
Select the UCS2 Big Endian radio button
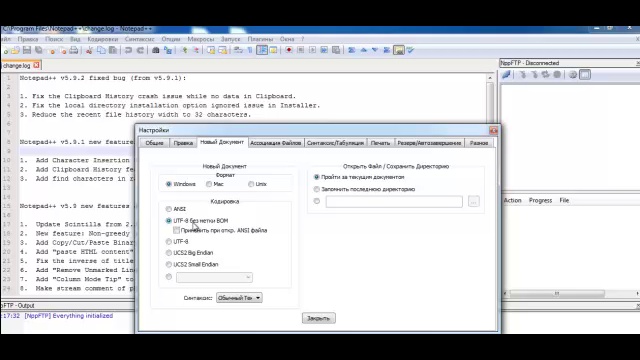coord(169,253)
